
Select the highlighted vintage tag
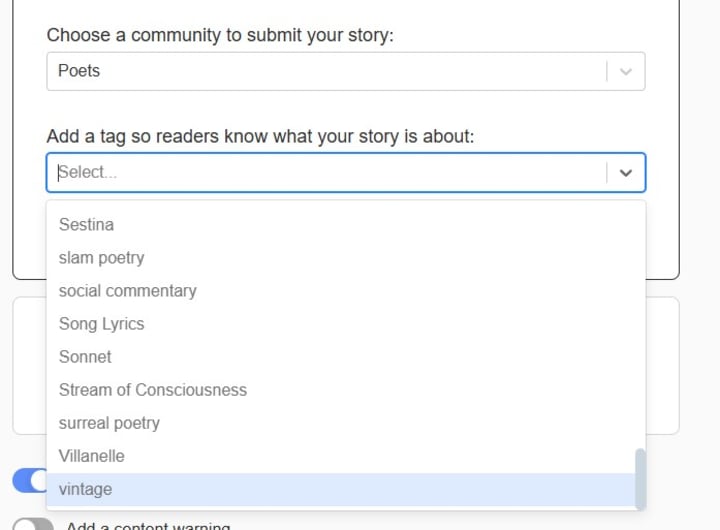coord(86,489)
